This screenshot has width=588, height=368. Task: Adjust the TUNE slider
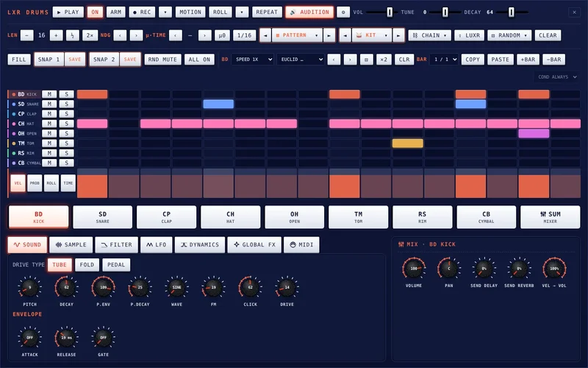445,12
